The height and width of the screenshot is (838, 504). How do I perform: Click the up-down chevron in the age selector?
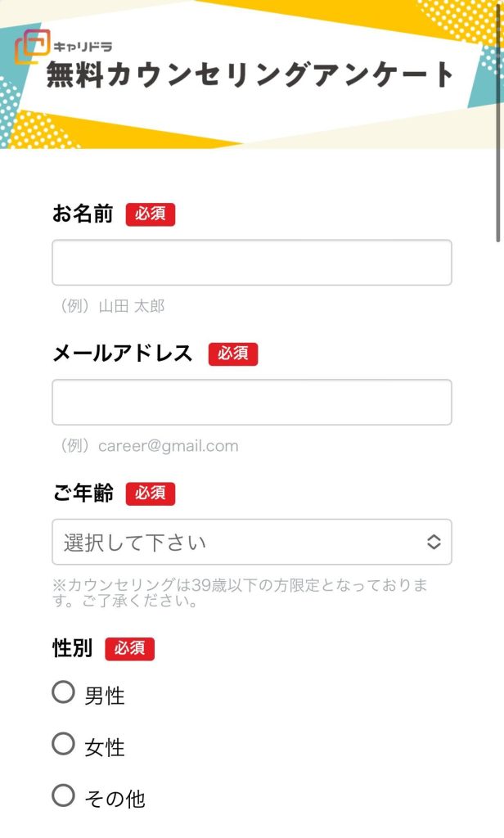click(x=434, y=542)
